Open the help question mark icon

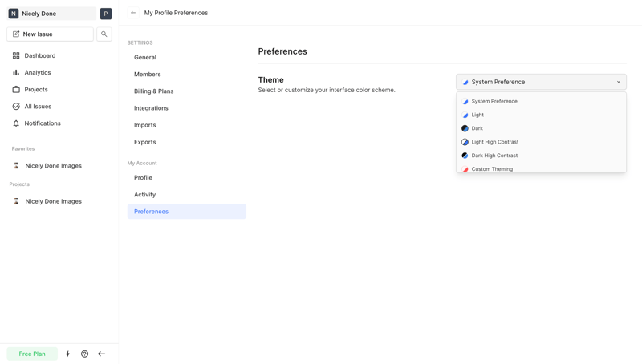(x=84, y=354)
